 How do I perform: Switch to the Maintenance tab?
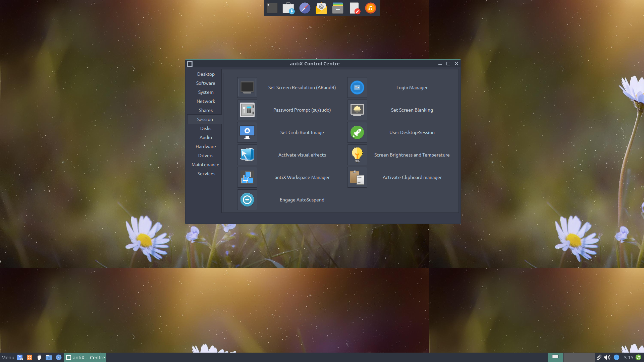pyautogui.click(x=205, y=165)
